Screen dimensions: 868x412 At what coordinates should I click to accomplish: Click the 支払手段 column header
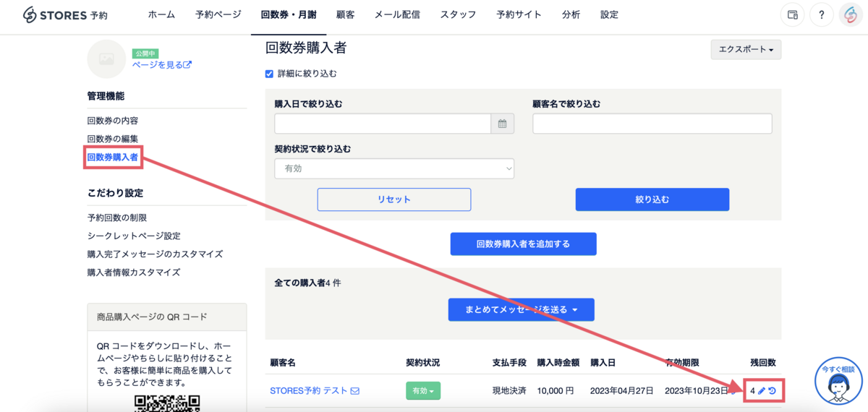509,362
